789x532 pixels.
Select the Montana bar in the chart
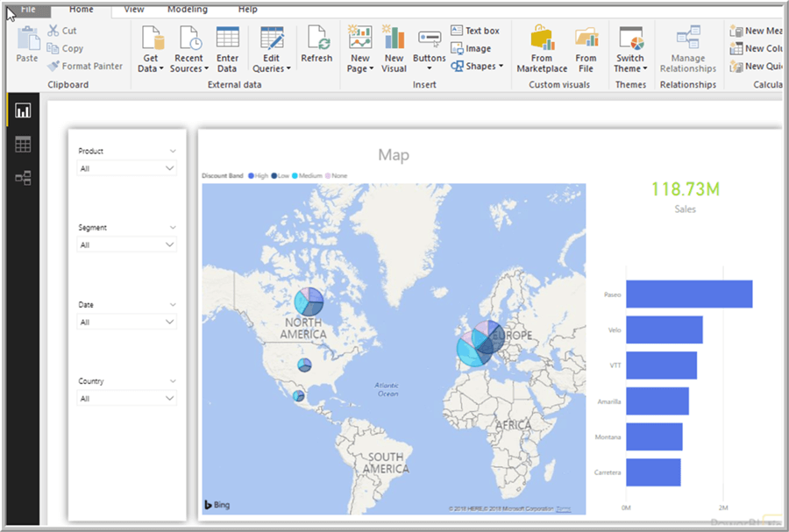point(654,436)
